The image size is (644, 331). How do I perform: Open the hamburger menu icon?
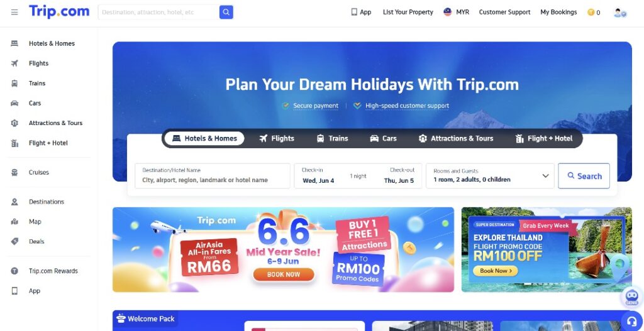pos(14,13)
